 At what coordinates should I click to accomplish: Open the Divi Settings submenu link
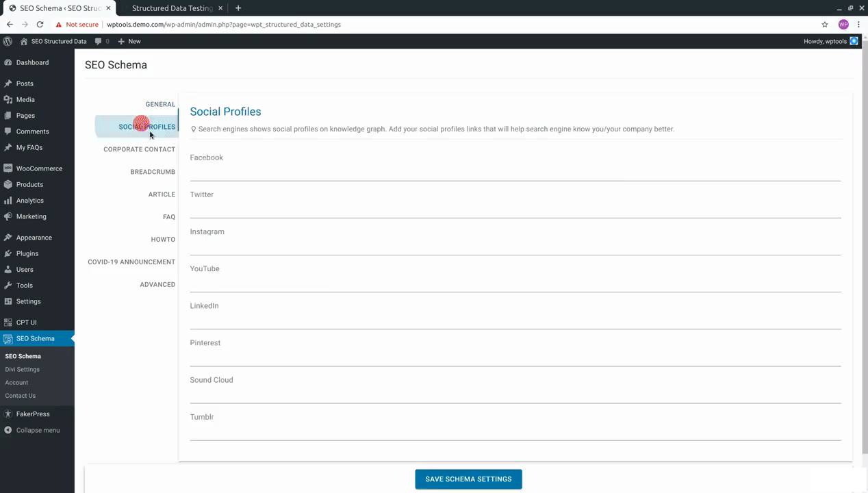tap(23, 369)
